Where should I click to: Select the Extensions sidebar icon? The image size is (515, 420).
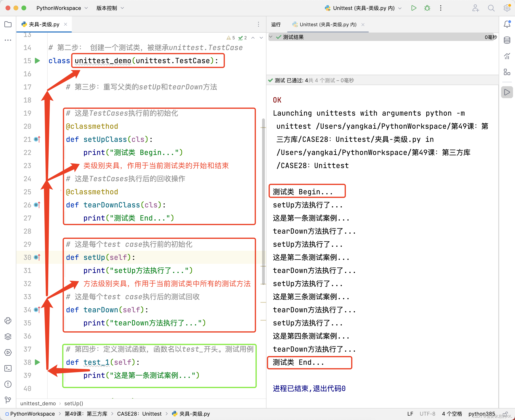pos(507,72)
